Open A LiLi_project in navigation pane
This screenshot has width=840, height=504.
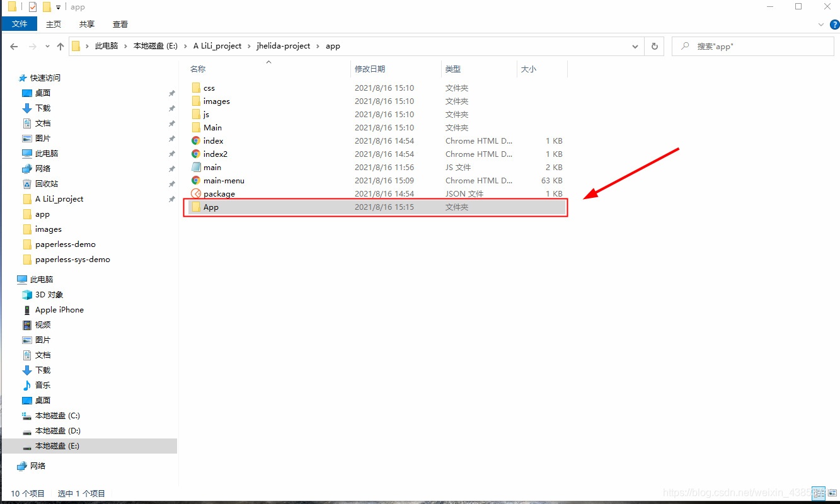pyautogui.click(x=59, y=198)
